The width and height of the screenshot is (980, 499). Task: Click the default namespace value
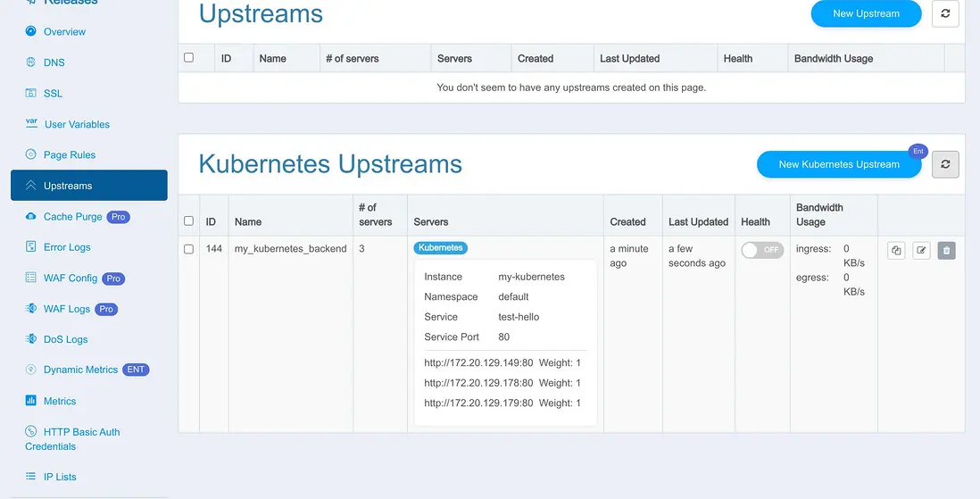point(513,296)
